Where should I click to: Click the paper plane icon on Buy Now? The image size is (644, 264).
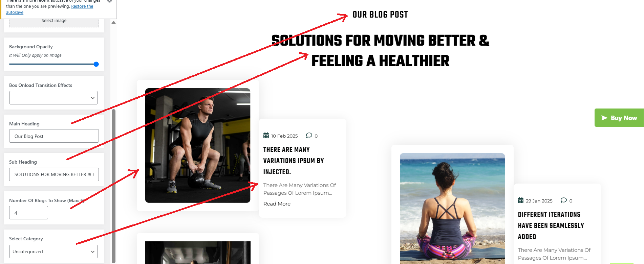point(604,118)
